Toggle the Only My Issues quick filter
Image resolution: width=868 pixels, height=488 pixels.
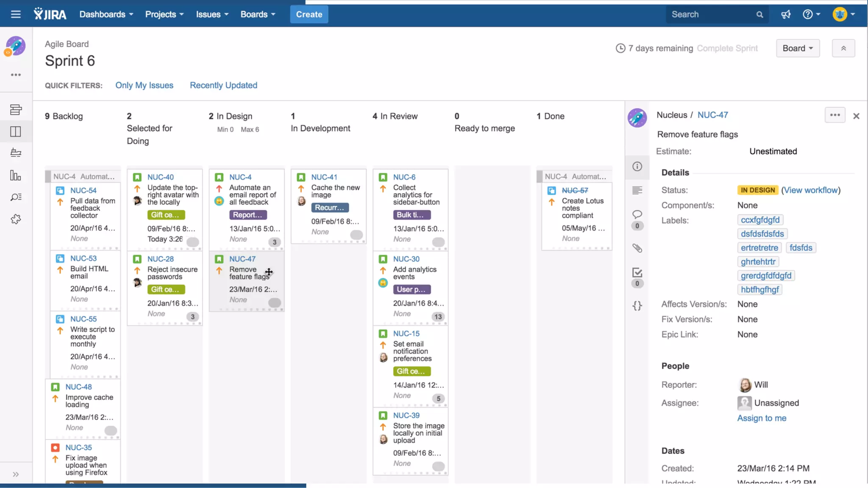pyautogui.click(x=144, y=85)
